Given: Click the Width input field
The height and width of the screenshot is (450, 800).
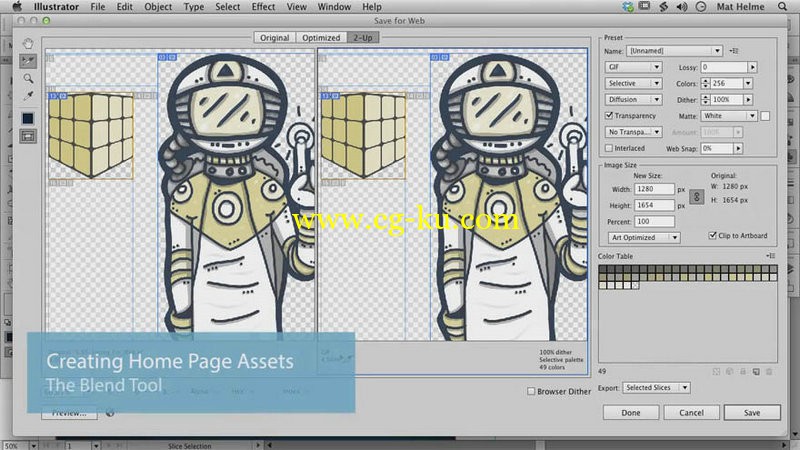Looking at the screenshot, I should (x=654, y=189).
